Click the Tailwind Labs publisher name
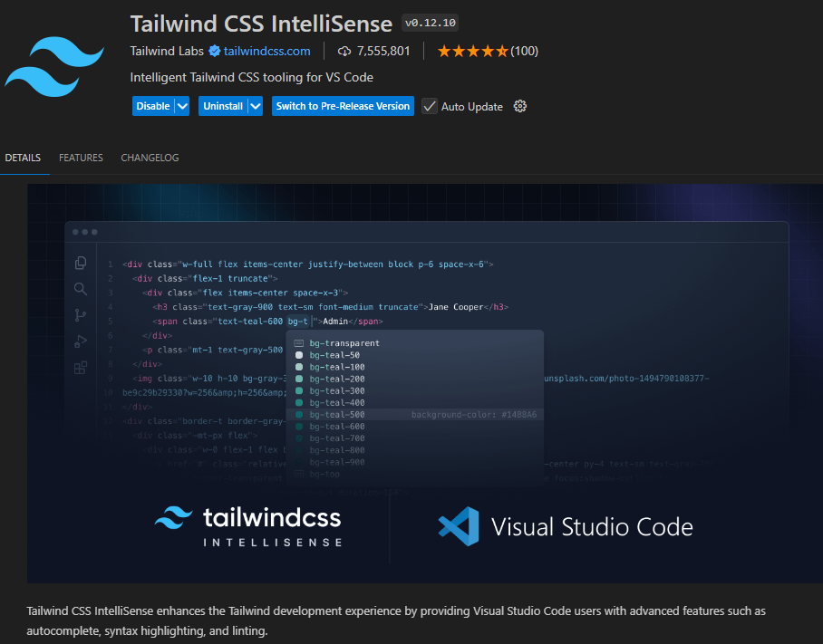The width and height of the screenshot is (823, 644). coord(167,51)
